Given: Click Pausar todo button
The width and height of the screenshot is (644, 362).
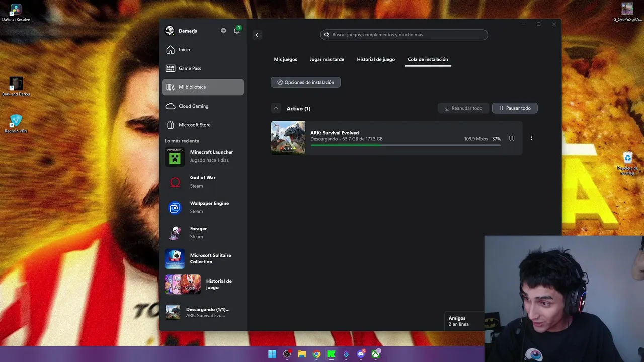Looking at the screenshot, I should [515, 108].
